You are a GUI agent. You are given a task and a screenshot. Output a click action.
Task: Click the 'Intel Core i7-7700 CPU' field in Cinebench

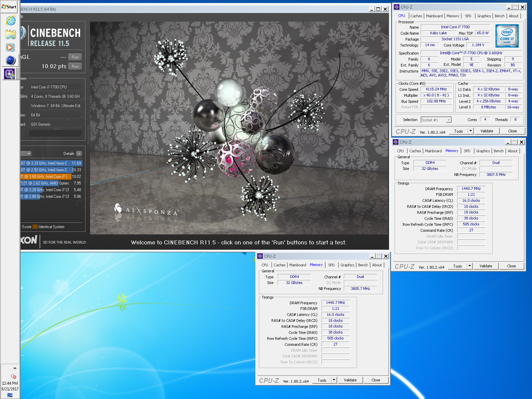pyautogui.click(x=56, y=87)
